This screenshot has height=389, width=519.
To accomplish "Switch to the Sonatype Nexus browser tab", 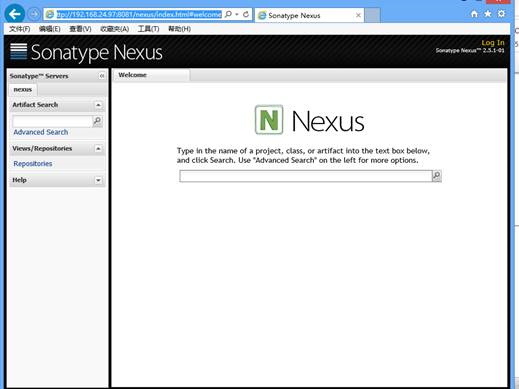I will [309, 15].
